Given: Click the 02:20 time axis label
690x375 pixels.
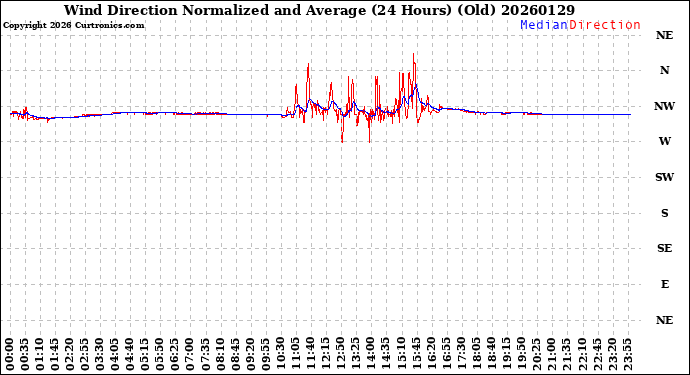Looking at the screenshot, I should coord(70,355).
